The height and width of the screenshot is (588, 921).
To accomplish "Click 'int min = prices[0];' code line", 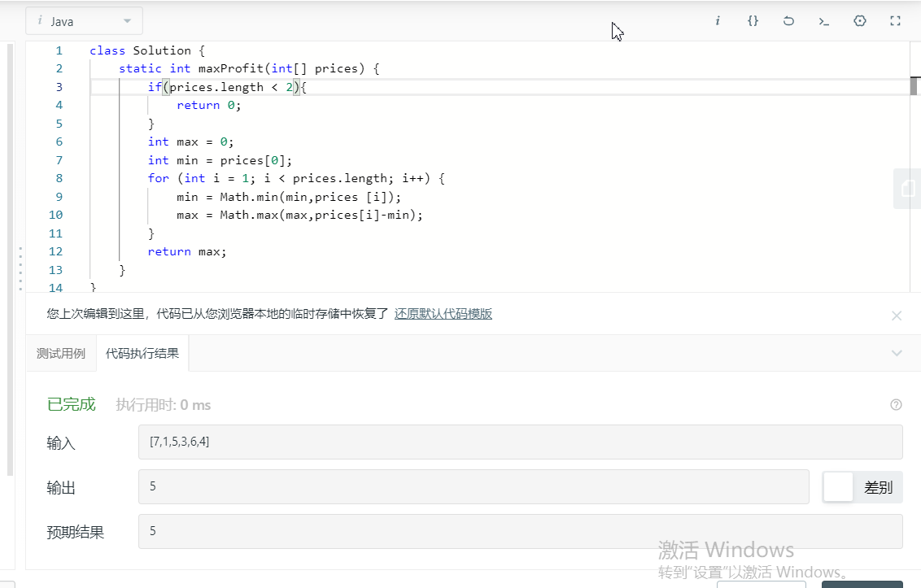I will (x=220, y=160).
